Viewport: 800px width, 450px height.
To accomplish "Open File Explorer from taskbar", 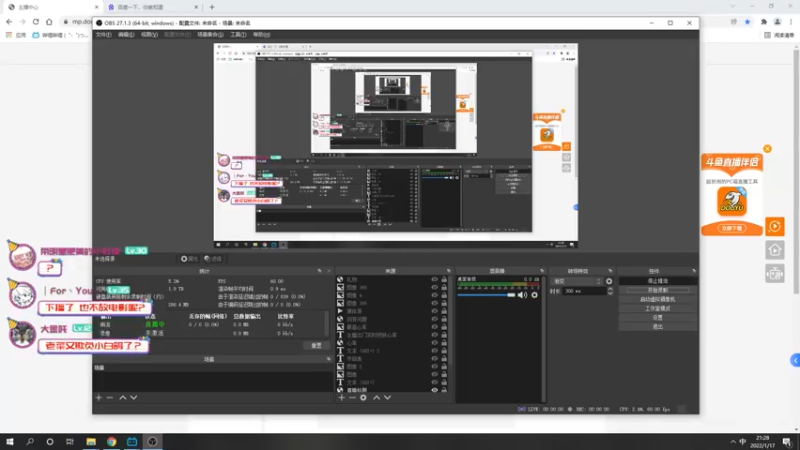I will pyautogui.click(x=91, y=442).
